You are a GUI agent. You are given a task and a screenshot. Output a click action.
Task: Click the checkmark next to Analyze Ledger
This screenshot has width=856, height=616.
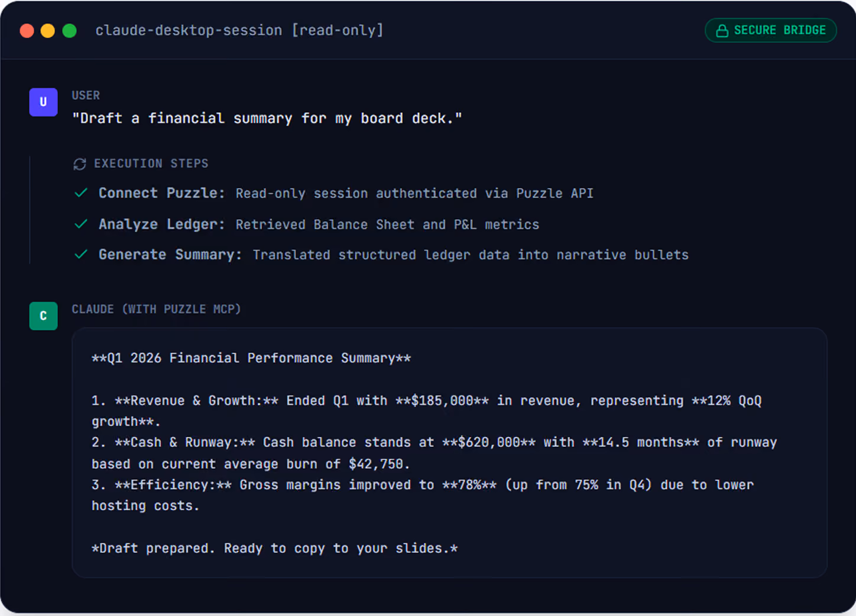(81, 224)
